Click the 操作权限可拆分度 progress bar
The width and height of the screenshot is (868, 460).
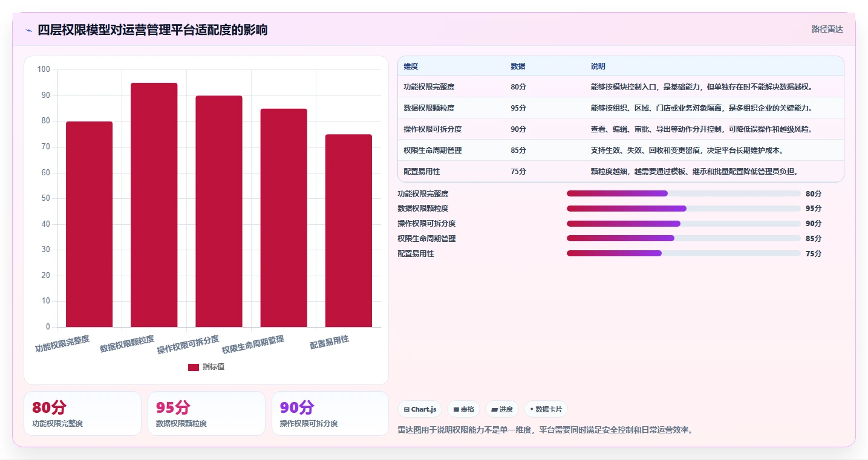684,224
